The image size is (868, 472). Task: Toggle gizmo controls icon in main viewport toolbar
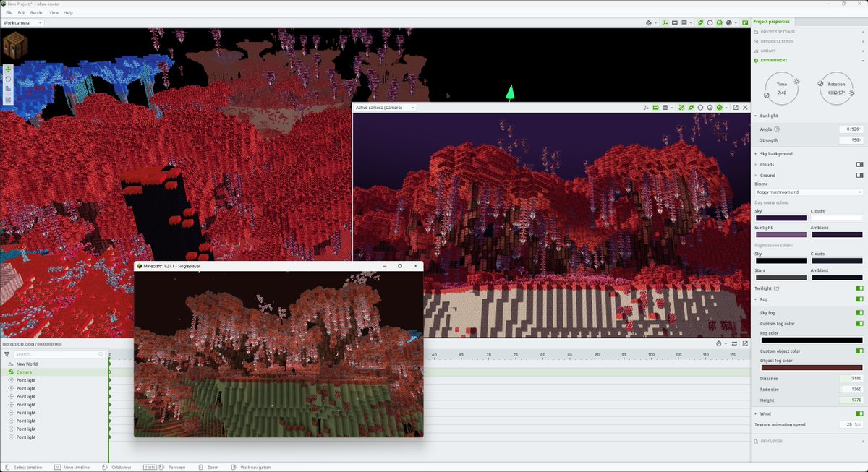point(665,23)
